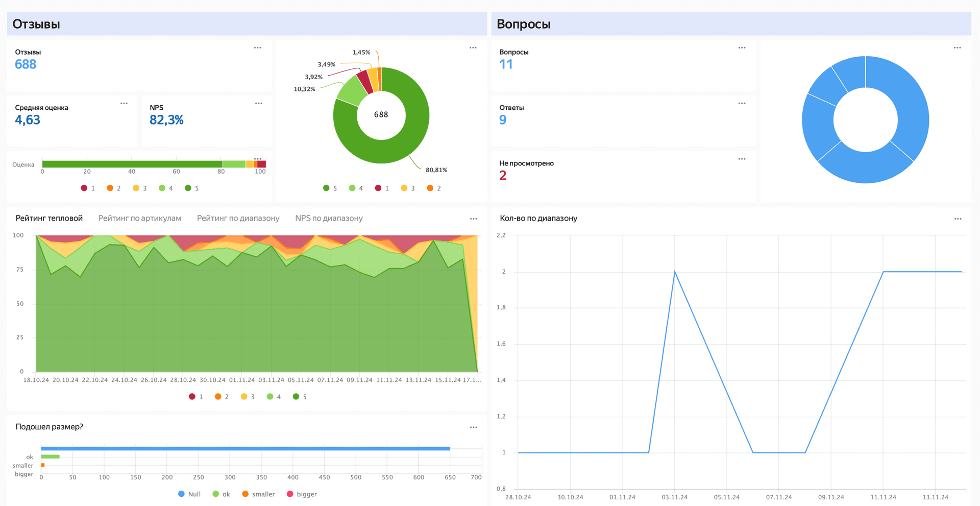Toggle rating 3 in the Оценка bar legend
This screenshot has height=506, width=980.
tap(140, 188)
